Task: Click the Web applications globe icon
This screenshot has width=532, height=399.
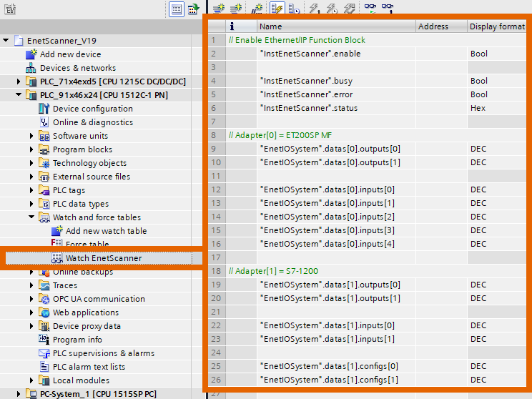Action: click(x=44, y=312)
